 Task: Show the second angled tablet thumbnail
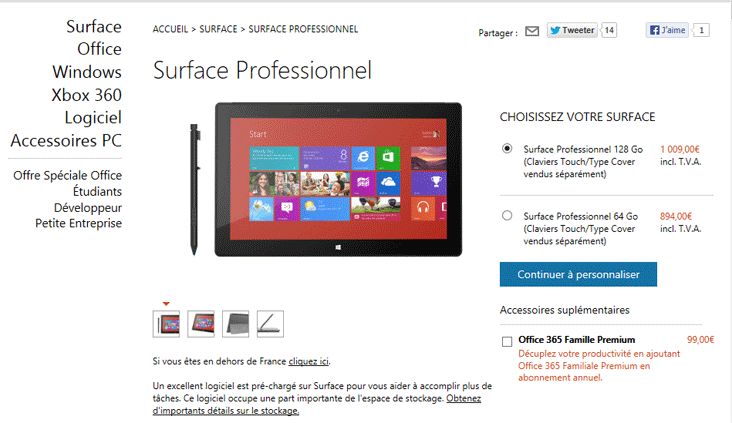click(201, 324)
